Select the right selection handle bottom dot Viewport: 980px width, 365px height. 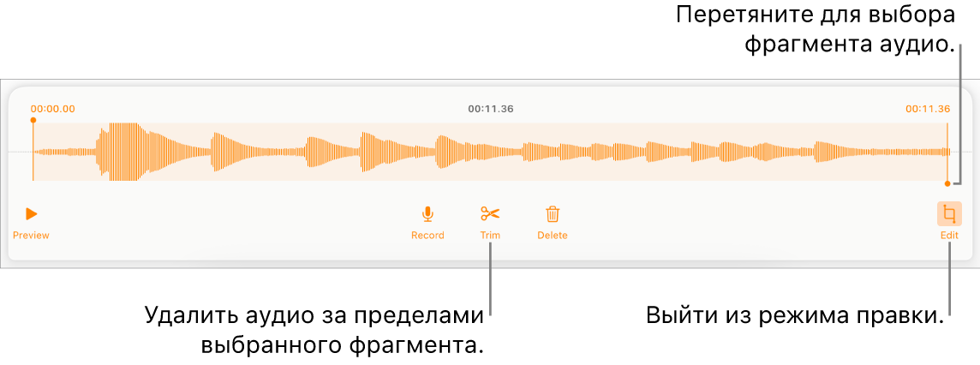(x=947, y=183)
